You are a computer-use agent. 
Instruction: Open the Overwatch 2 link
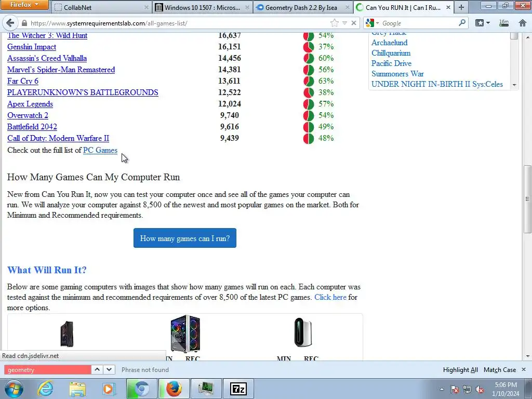(28, 115)
